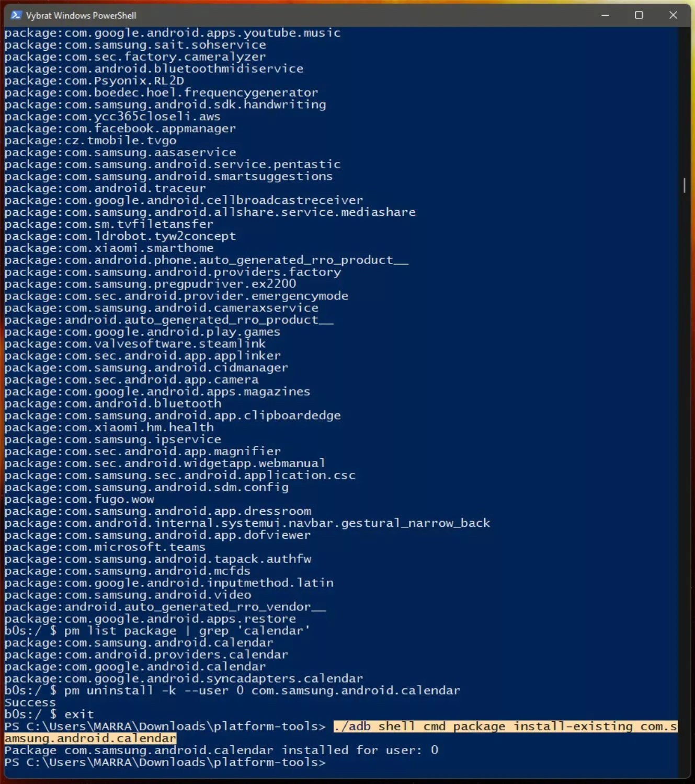Click package:com.samsung.android.allshare.service.mediashare line
Image resolution: width=695 pixels, height=784 pixels.
(x=210, y=213)
